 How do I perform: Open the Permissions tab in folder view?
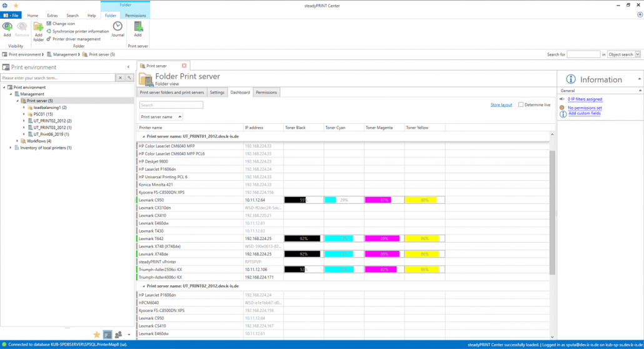[x=266, y=93]
